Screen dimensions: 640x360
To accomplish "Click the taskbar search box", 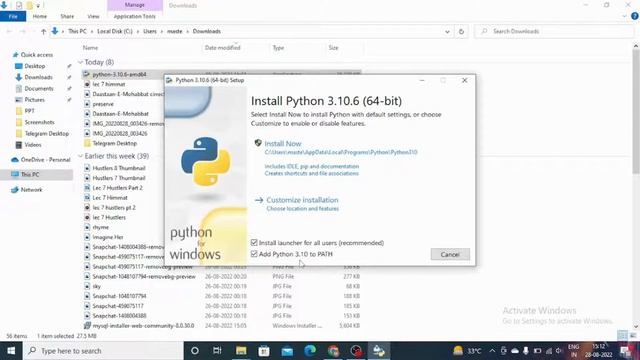I will pos(103,351).
